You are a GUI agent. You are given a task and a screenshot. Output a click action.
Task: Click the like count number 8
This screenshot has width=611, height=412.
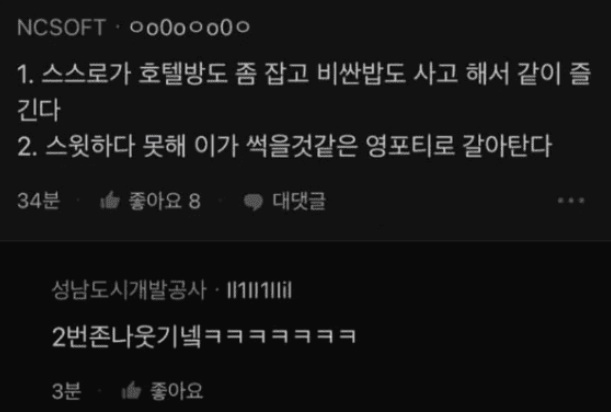tap(194, 202)
